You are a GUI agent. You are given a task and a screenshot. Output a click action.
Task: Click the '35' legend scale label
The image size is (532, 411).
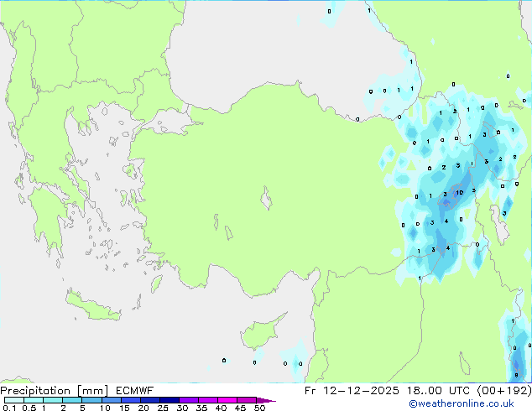(201, 408)
